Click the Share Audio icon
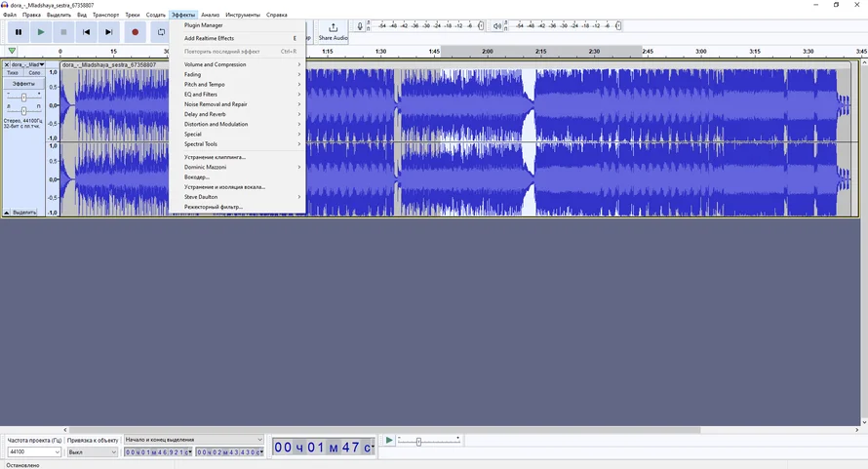The image size is (868, 469). pyautogui.click(x=333, y=28)
